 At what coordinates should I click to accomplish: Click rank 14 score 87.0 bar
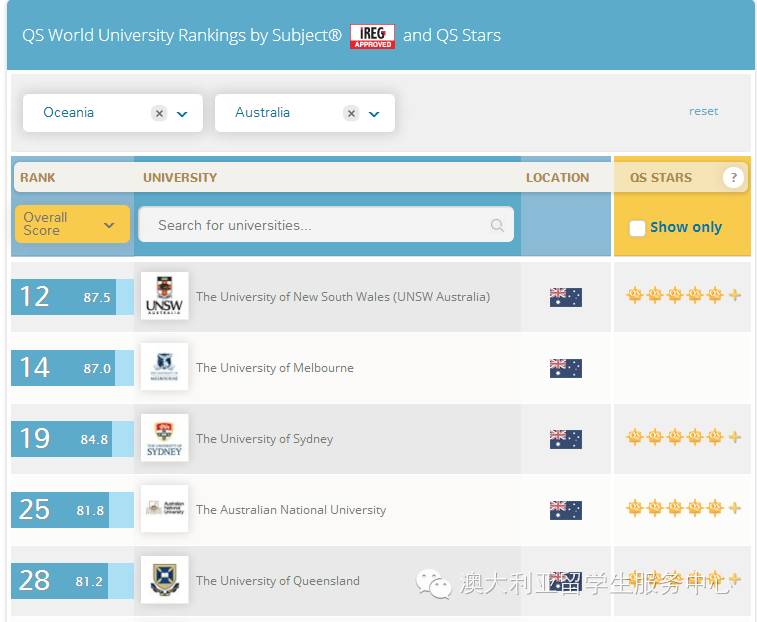click(x=72, y=368)
